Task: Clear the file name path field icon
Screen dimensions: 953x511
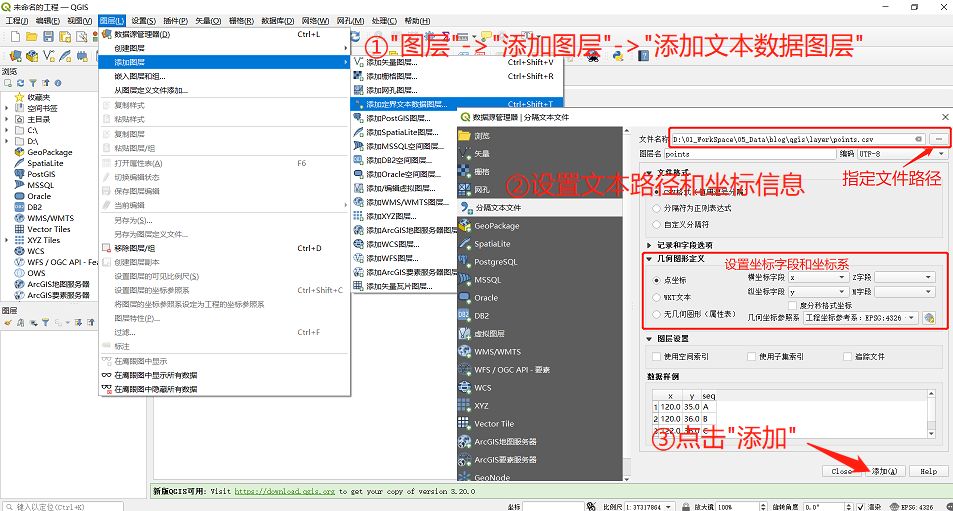Action: [x=918, y=139]
